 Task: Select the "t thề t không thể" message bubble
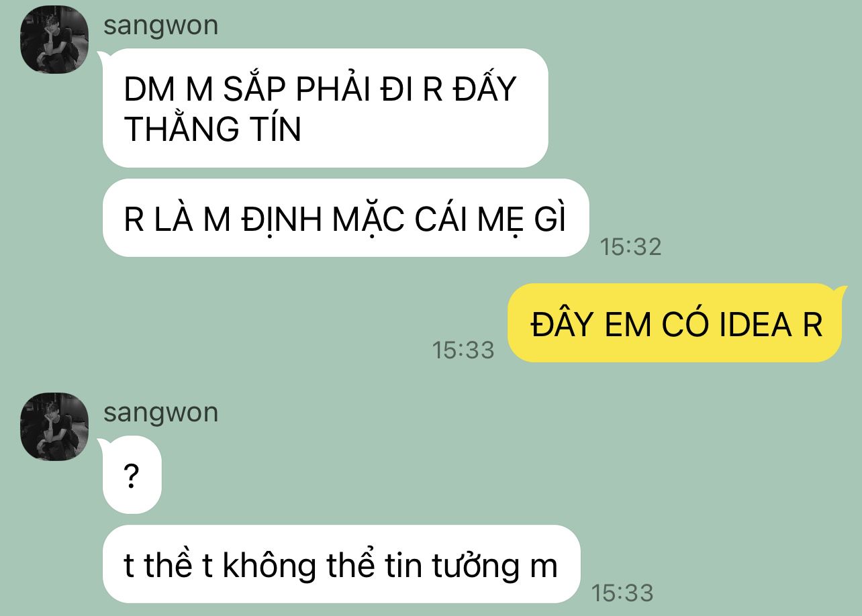click(x=341, y=564)
